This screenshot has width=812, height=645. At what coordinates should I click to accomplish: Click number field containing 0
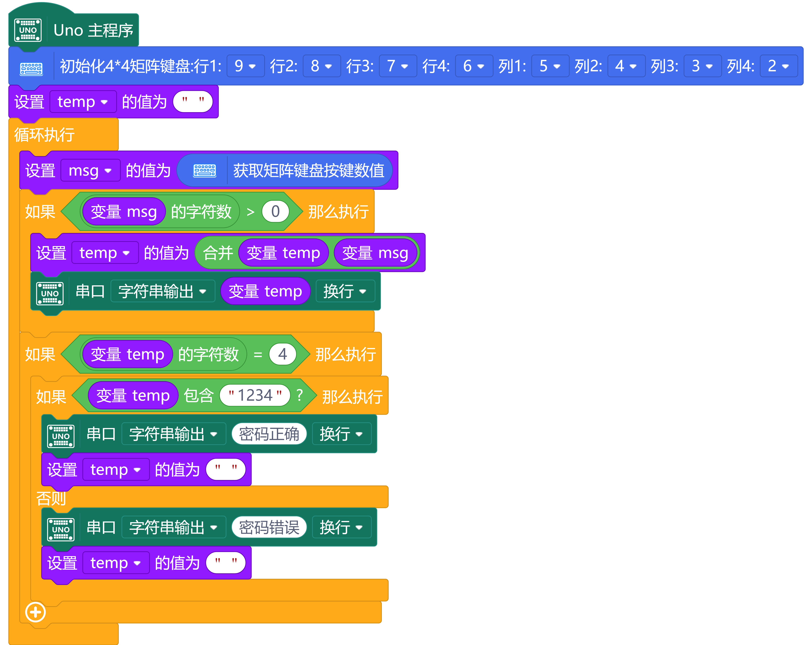275,211
